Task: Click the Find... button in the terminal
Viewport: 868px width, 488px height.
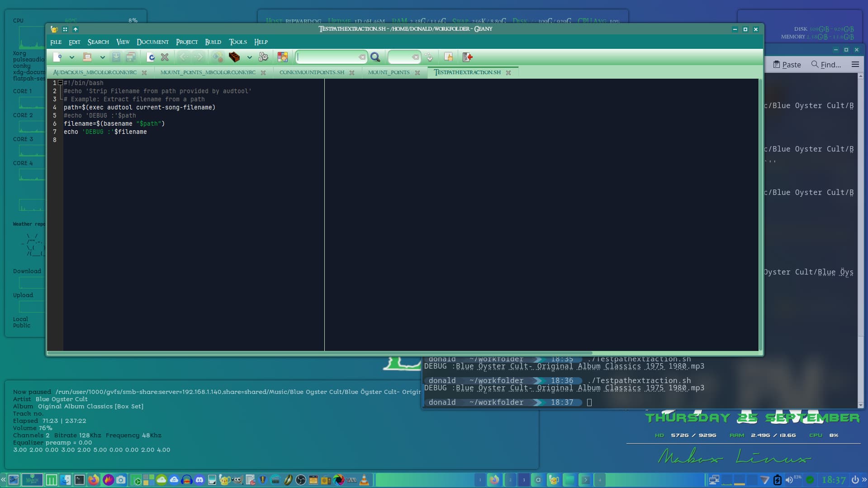Action: tap(826, 65)
